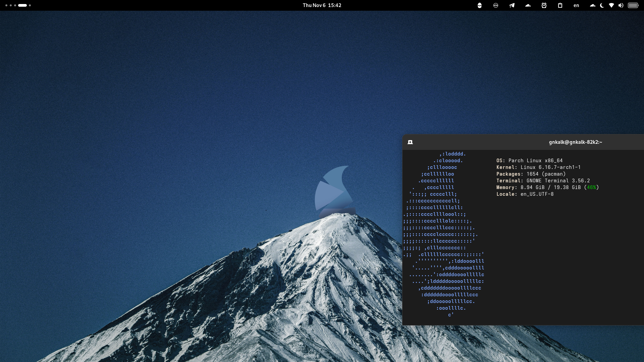The width and height of the screenshot is (644, 362).
Task: Click the terminal title 'gnkalk@gnkalk-82k2:~'
Action: [575, 142]
